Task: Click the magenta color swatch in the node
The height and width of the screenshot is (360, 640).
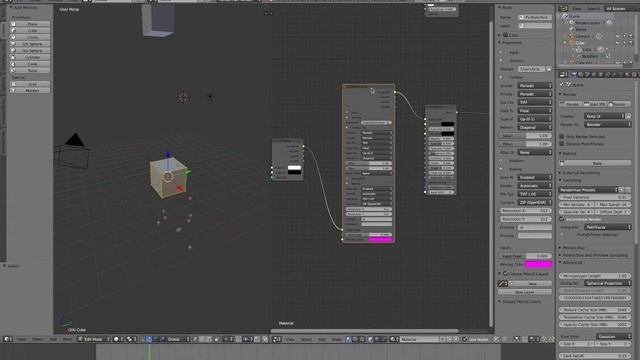Action: tap(380, 240)
